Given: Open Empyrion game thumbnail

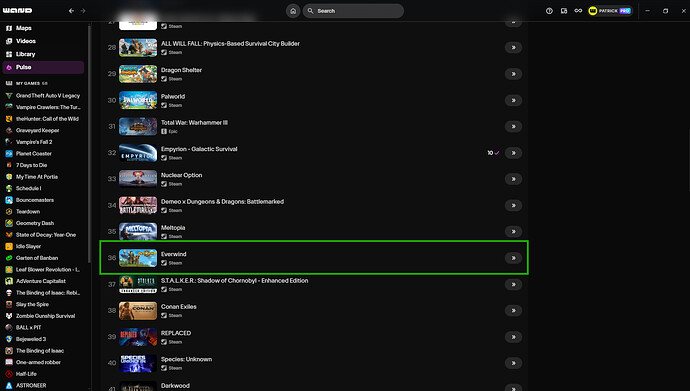Looking at the screenshot, I should [138, 153].
